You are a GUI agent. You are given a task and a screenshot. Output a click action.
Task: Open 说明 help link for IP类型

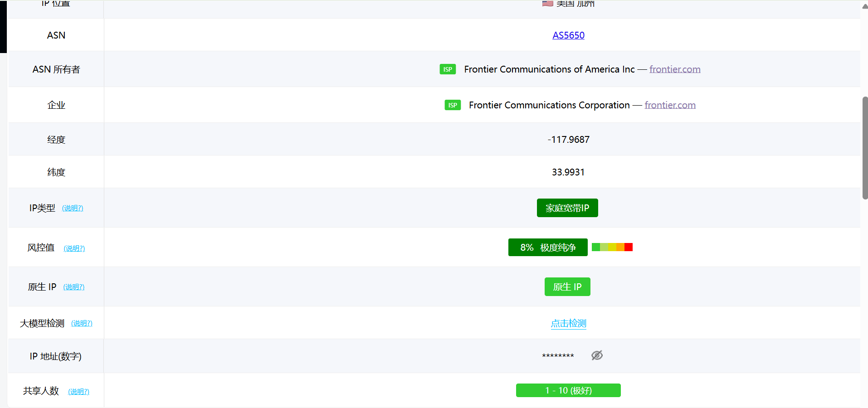[x=73, y=208]
